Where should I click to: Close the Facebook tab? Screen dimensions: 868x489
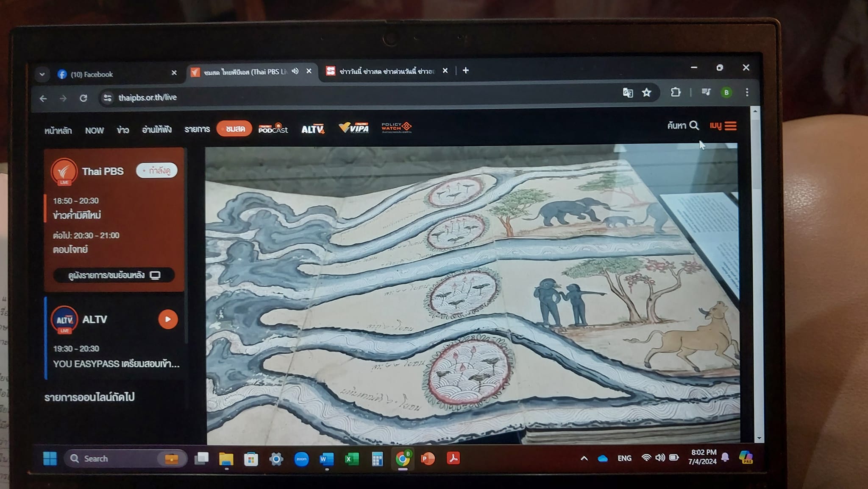(x=174, y=73)
